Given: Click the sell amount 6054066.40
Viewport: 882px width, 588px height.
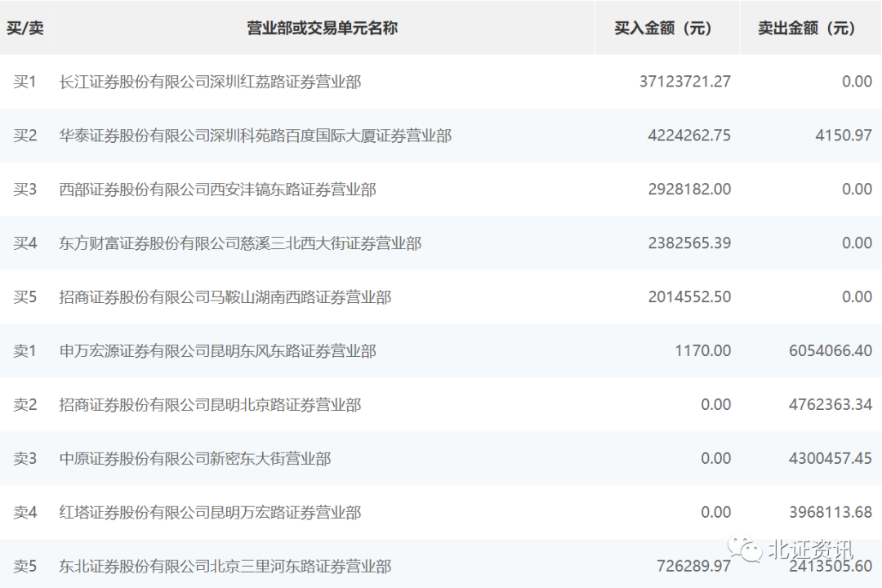Looking at the screenshot, I should pyautogui.click(x=830, y=351).
